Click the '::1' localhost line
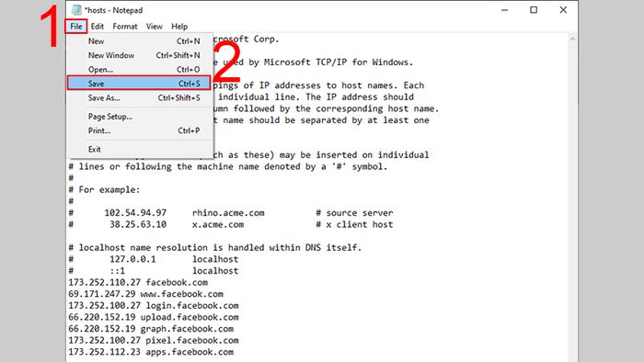 coord(154,270)
